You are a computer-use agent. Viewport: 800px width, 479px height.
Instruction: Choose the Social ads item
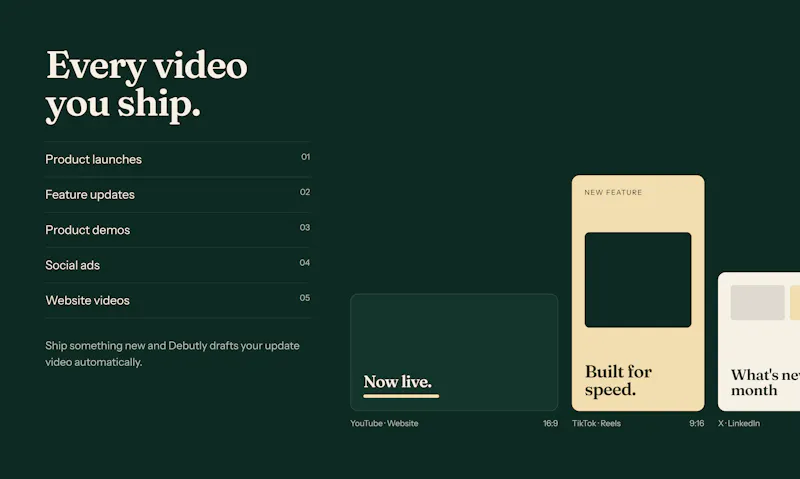coord(178,265)
